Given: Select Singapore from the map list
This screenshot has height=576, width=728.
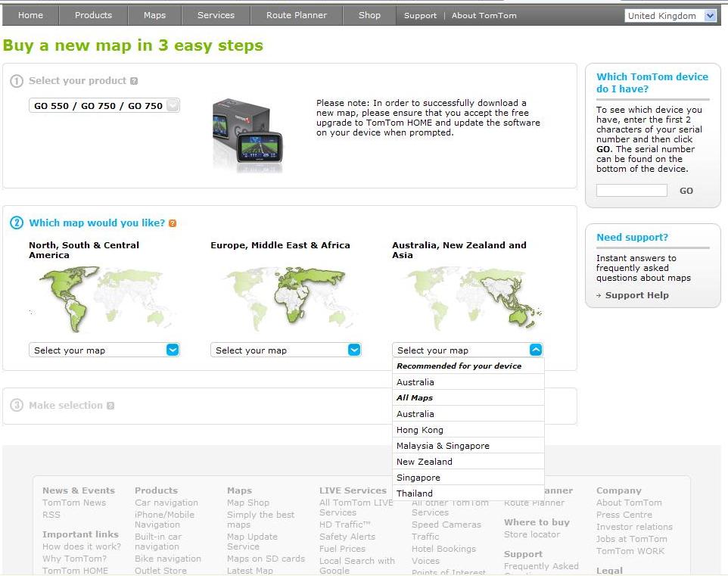Looking at the screenshot, I should 468,477.
